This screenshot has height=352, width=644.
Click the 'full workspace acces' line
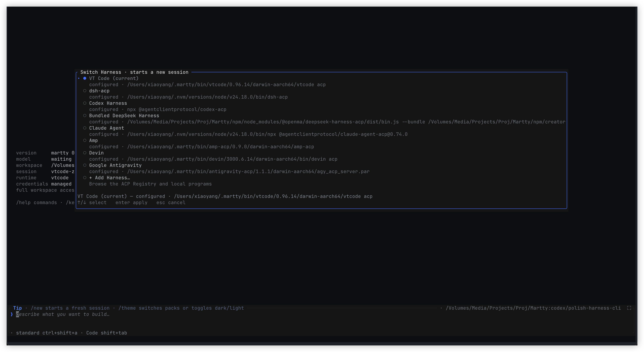(x=45, y=190)
